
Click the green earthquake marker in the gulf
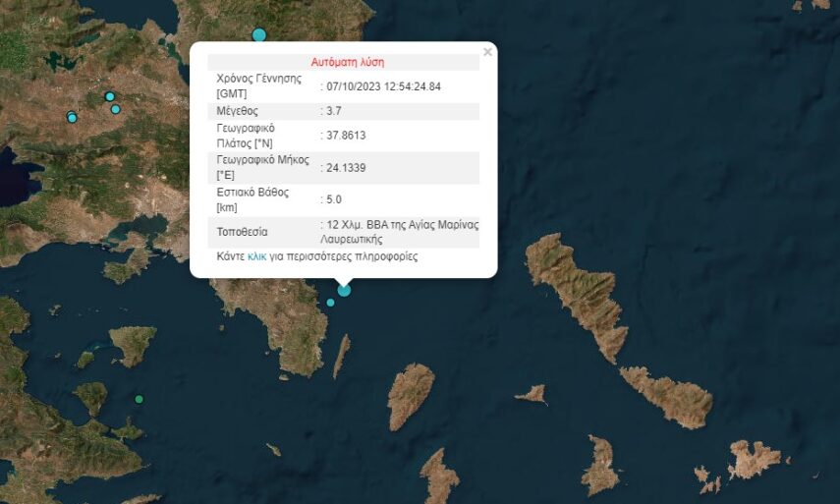(139, 399)
